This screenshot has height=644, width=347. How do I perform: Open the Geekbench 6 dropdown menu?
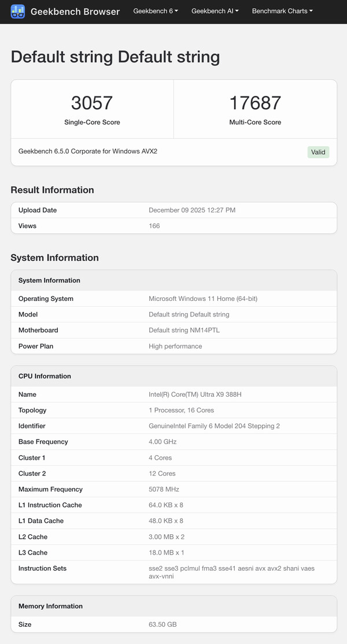155,11
